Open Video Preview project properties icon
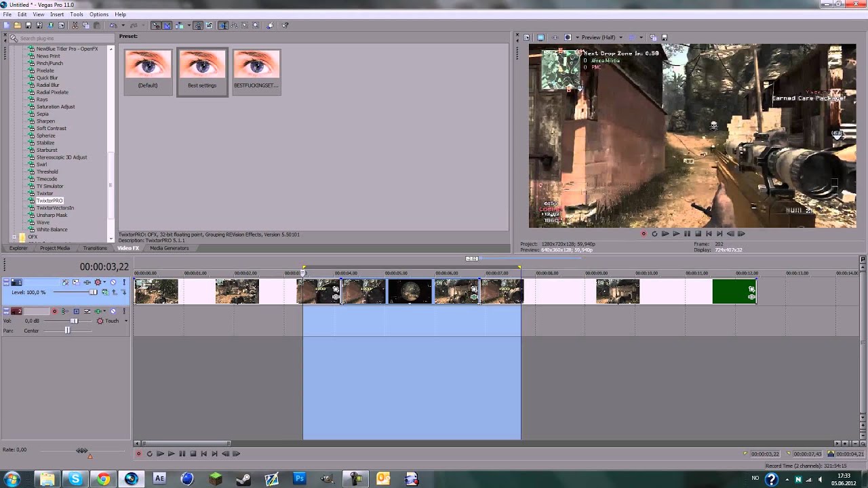The image size is (868, 488). 527,37
